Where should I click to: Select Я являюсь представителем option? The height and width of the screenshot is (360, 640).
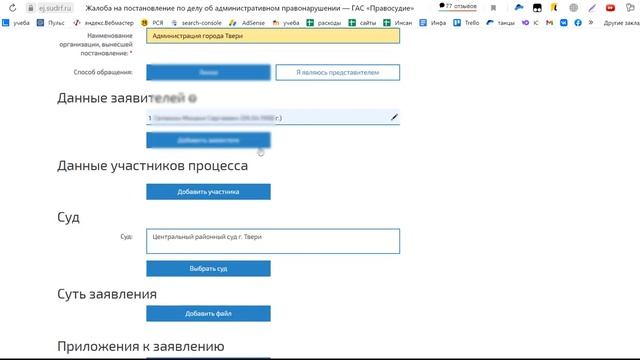[x=338, y=72]
